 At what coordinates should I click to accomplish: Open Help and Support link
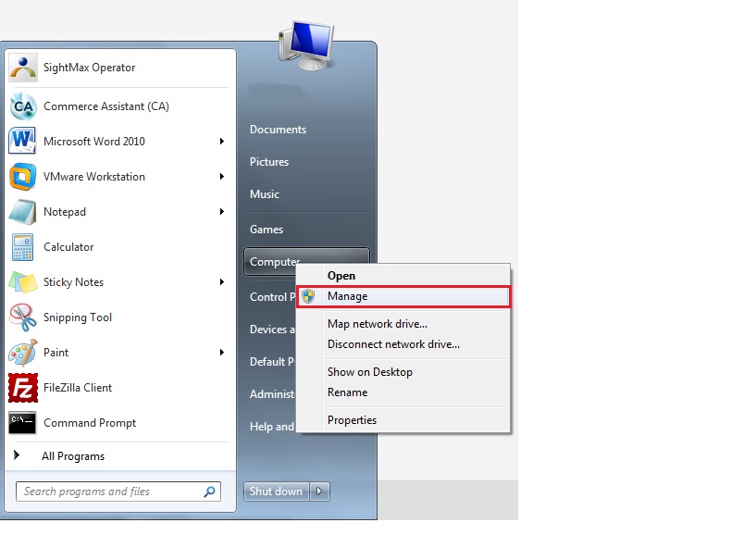click(x=272, y=427)
